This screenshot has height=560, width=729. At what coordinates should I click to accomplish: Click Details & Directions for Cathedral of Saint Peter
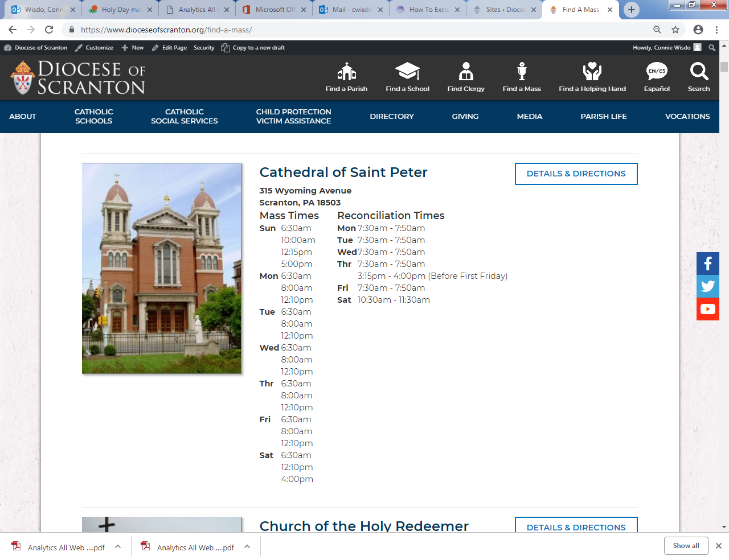coord(576,174)
